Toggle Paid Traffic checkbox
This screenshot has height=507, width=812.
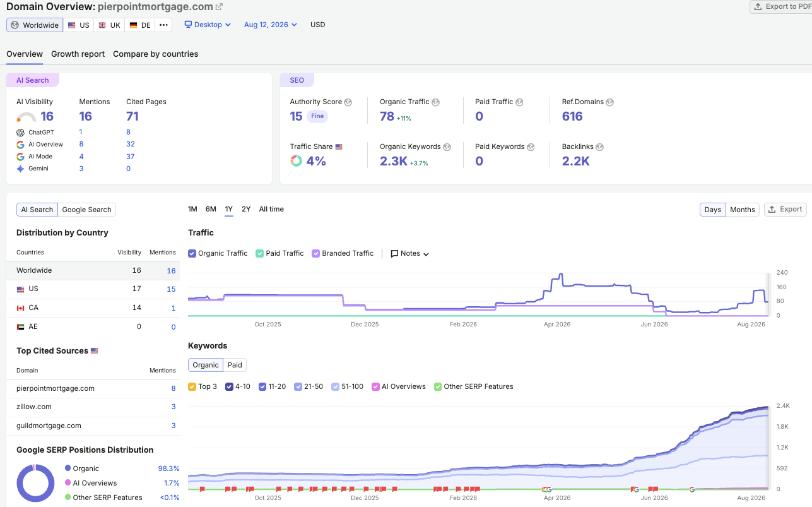coord(259,253)
